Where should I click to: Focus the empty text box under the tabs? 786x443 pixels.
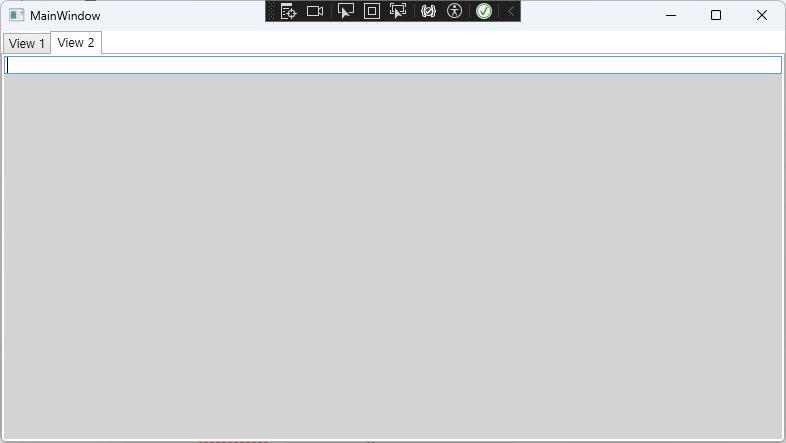393,65
